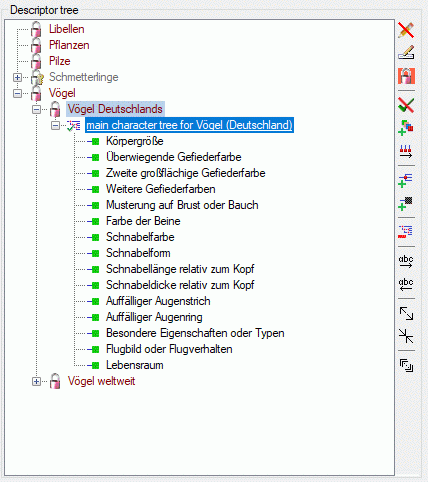Click the abc left-arrow icon
The image size is (428, 482).
(406, 284)
